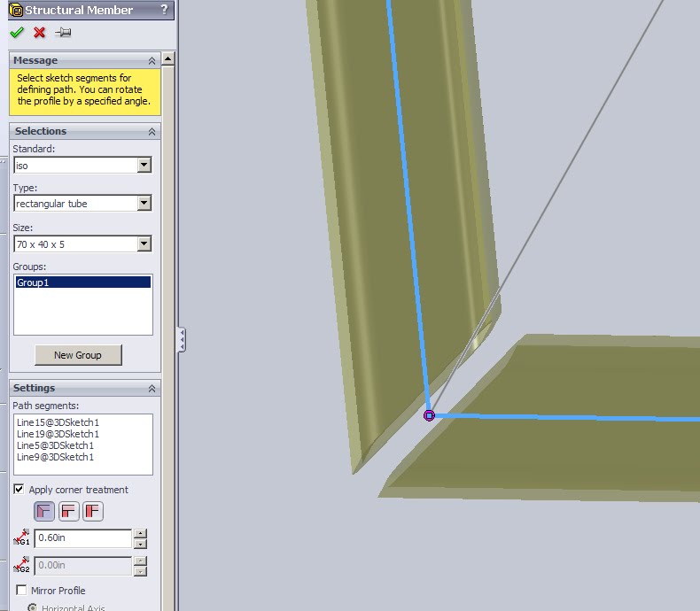700x611 pixels.
Task: Click the G2 gap value field 0.00in
Action: [x=83, y=565]
